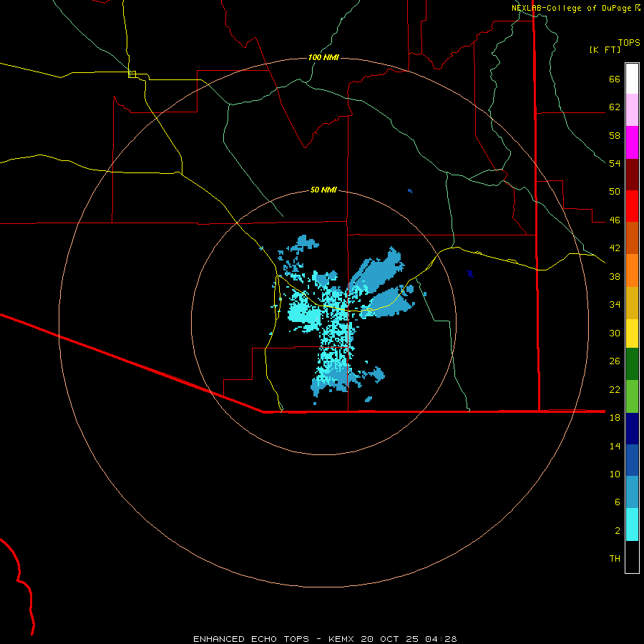Click the "04:28" timestamp

coord(441,639)
